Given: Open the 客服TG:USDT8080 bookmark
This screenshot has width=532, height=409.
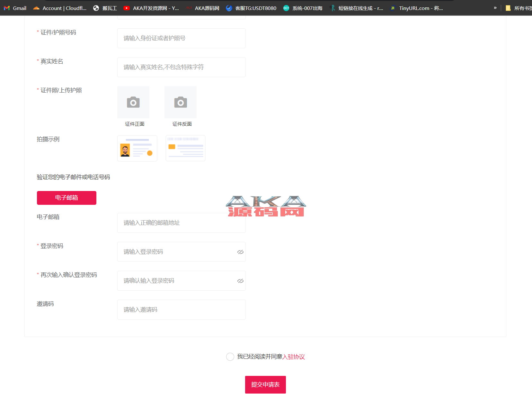Looking at the screenshot, I should click(251, 8).
